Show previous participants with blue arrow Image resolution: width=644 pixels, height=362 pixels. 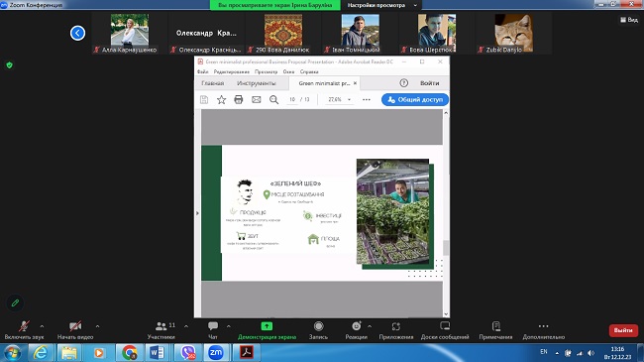[x=77, y=33]
